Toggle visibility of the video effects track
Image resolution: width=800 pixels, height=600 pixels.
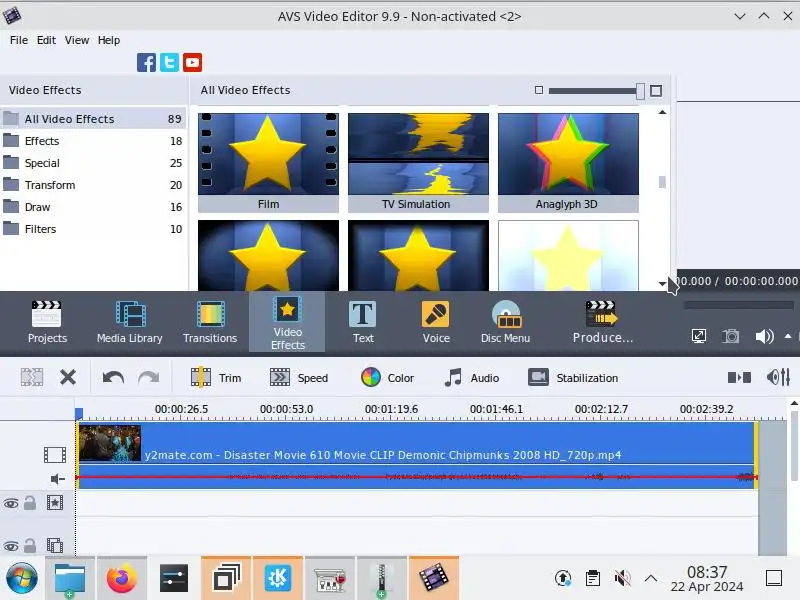[x=11, y=504]
